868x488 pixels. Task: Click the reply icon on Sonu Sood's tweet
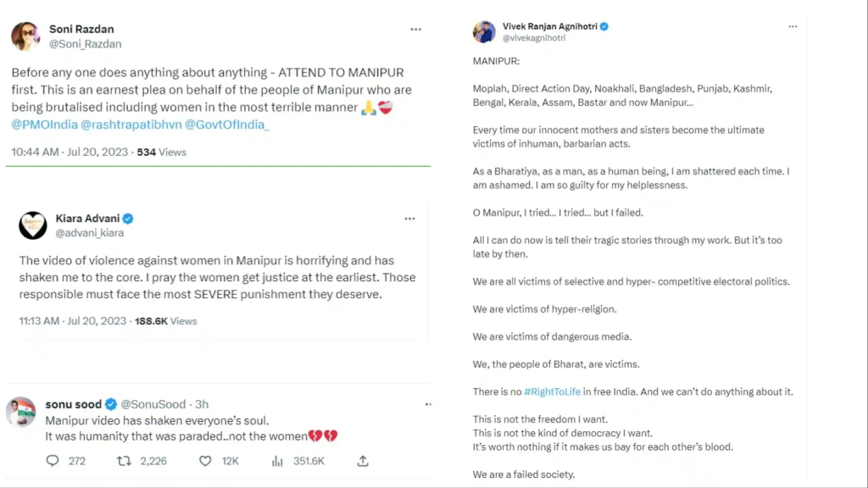tap(53, 461)
